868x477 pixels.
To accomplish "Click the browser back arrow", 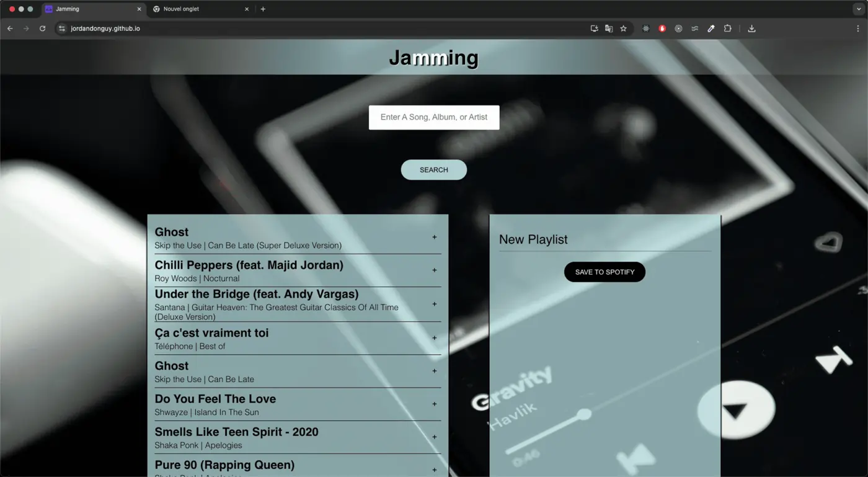I will pos(10,29).
